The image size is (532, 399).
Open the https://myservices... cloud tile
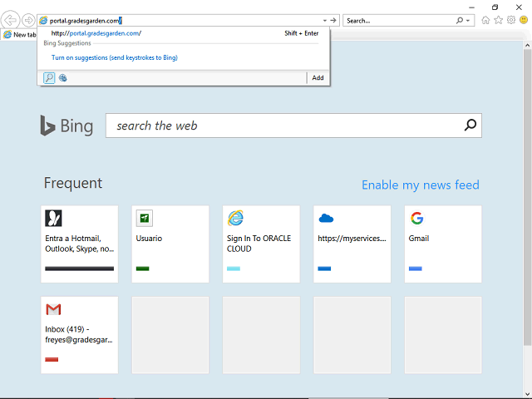tap(352, 244)
